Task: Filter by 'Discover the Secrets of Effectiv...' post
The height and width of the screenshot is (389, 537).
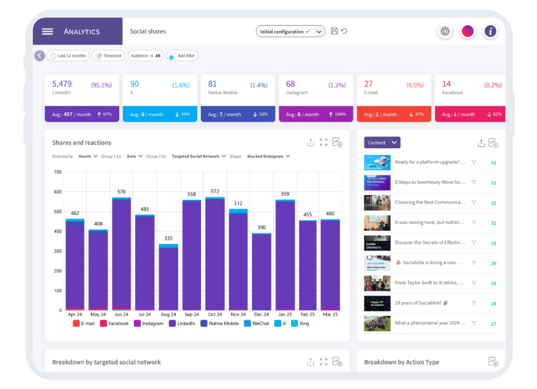Action: click(474, 243)
